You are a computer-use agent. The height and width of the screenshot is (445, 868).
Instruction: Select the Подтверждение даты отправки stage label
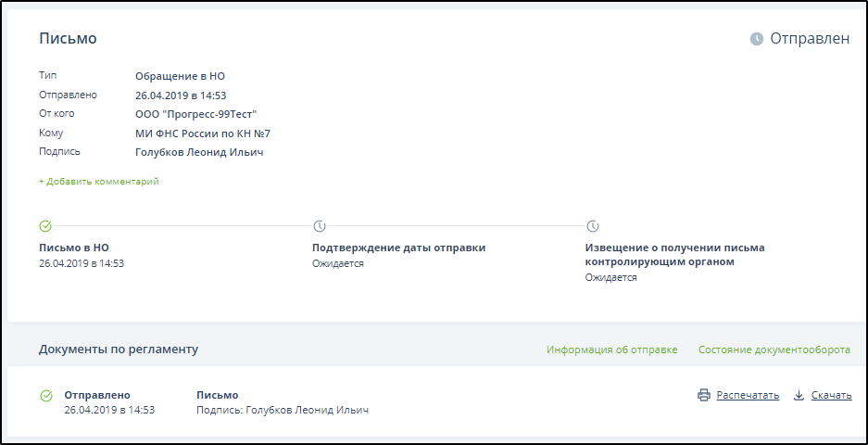click(398, 248)
